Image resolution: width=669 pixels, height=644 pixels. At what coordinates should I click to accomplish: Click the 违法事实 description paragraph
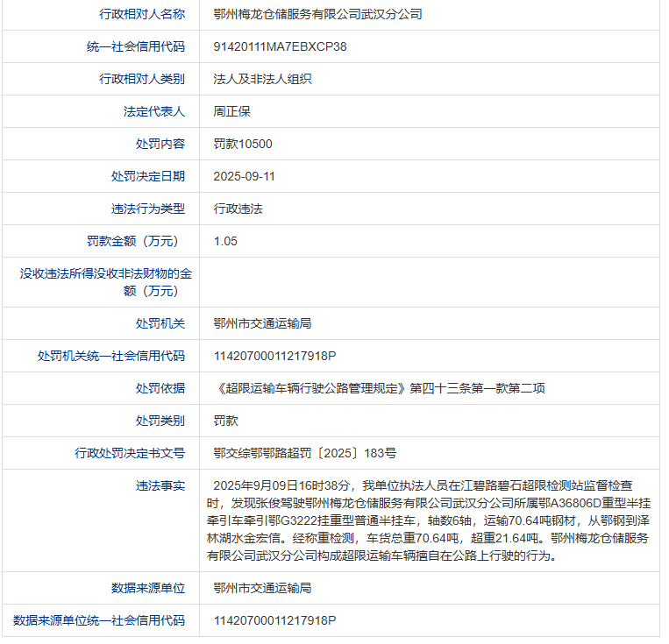coord(430,520)
